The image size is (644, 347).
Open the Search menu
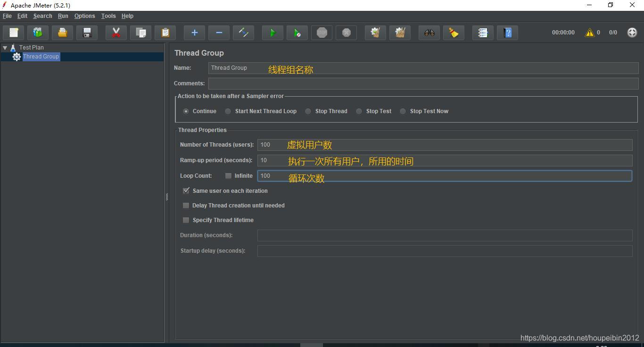pos(42,16)
